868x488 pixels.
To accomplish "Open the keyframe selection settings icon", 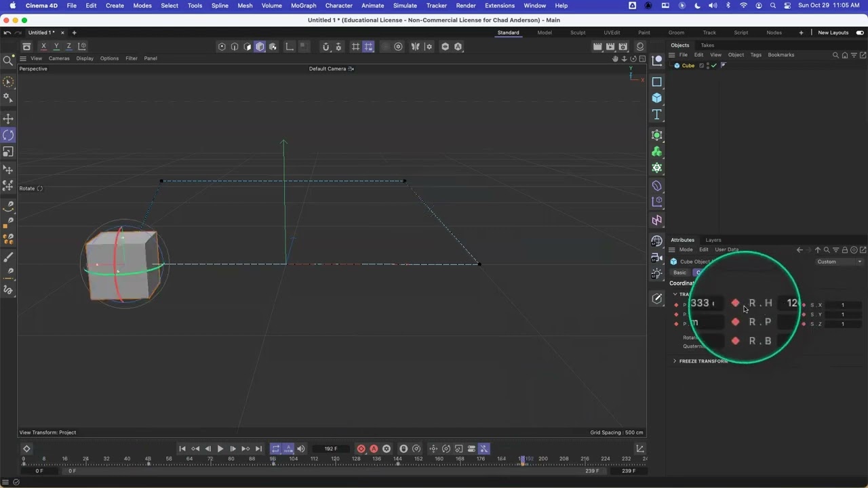I will (387, 449).
